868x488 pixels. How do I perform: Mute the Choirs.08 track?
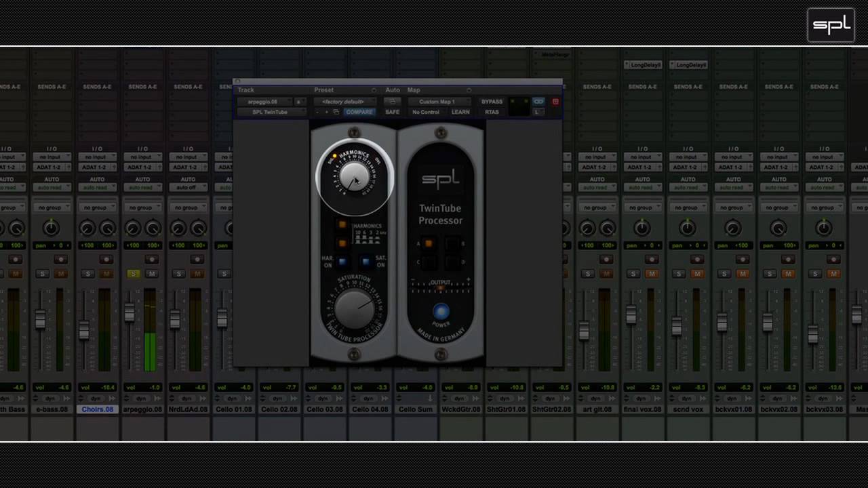coord(106,274)
